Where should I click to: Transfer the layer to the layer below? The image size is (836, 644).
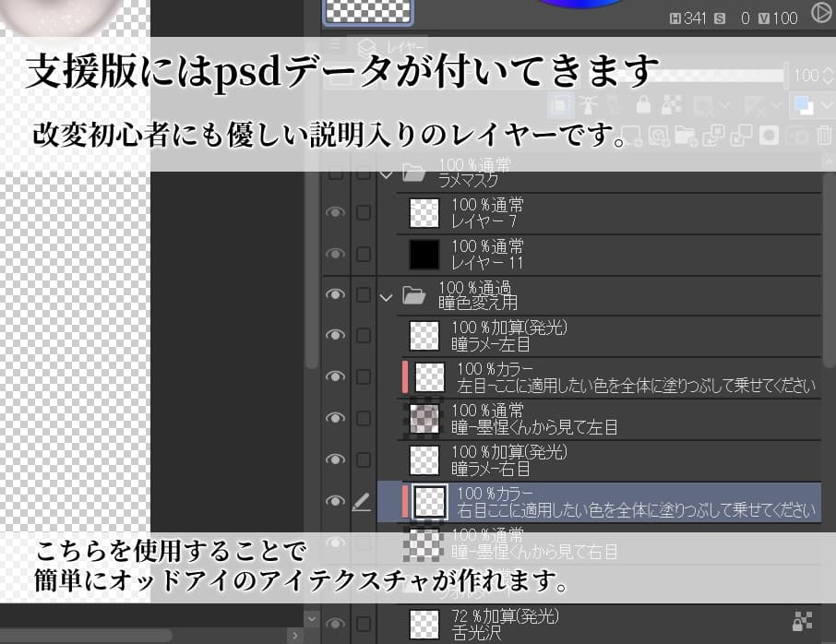pos(716,135)
